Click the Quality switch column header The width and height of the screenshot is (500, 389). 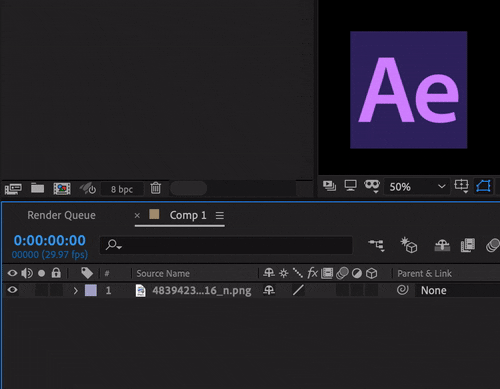[298, 273]
